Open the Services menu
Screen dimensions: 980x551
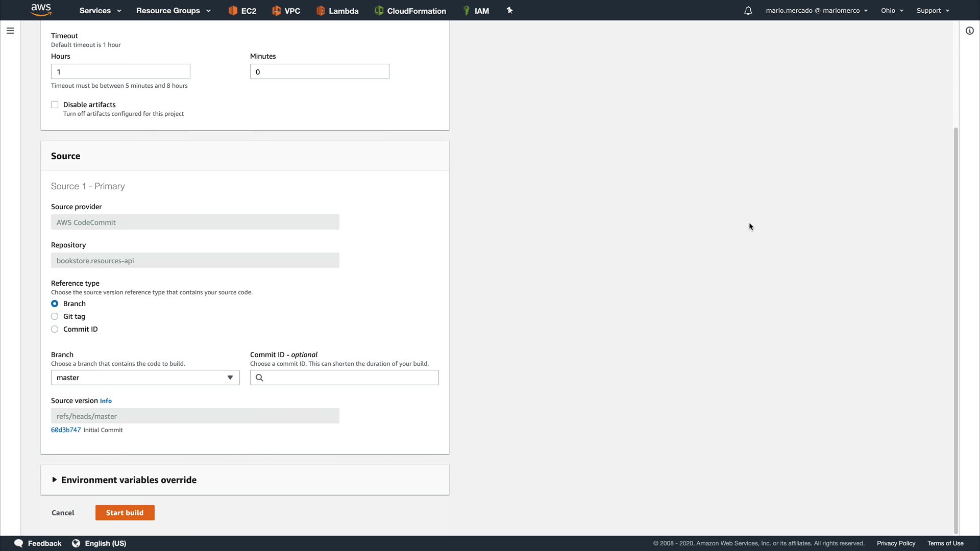(100, 11)
